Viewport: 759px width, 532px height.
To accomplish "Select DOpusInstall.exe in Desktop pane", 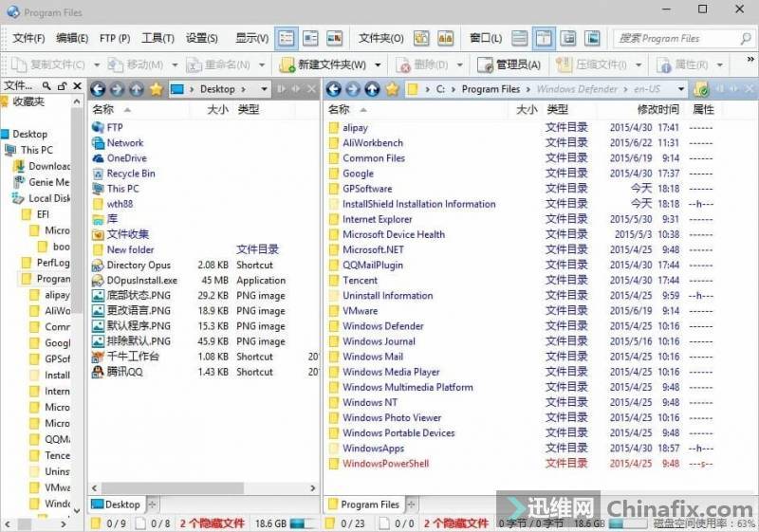I will click(x=141, y=281).
